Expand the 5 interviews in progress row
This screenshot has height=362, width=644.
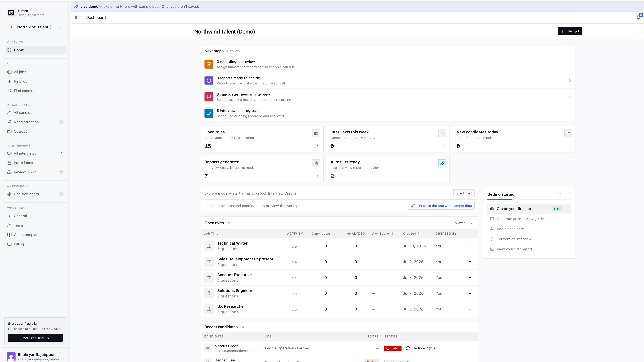click(388, 113)
